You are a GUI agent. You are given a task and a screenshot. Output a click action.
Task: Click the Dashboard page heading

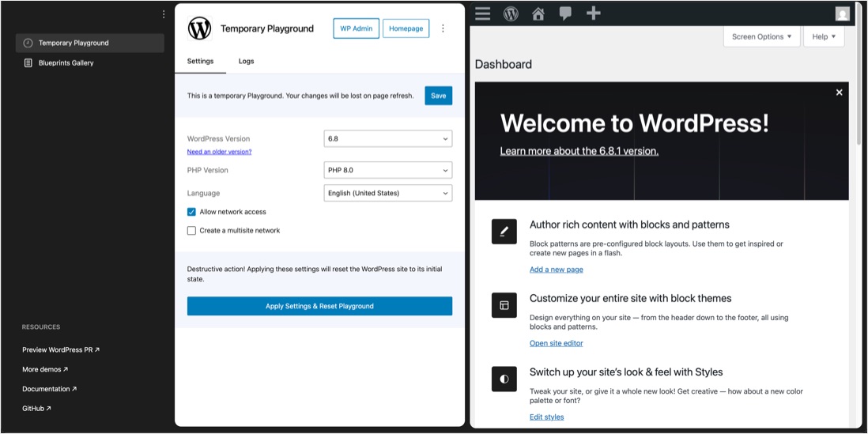[504, 64]
